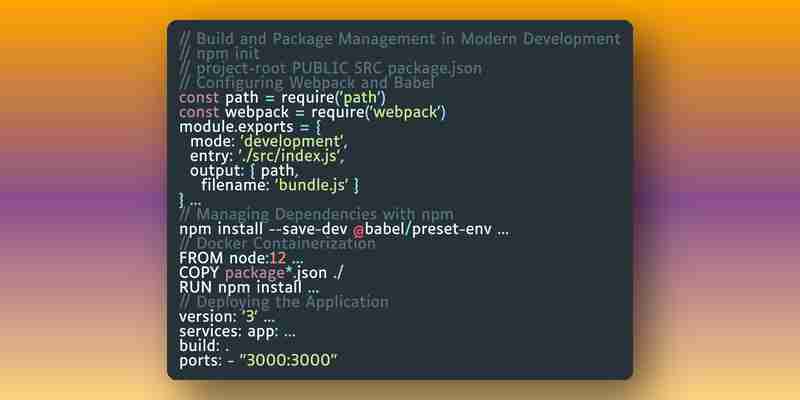Click the 'Docker Containerization' comment line
Image resolution: width=800 pixels, height=400 pixels.
278,244
